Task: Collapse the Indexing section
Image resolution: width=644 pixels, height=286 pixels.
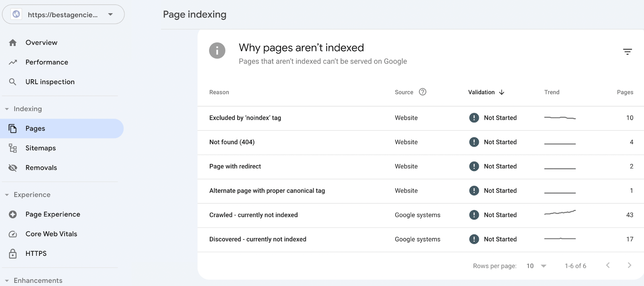Action: (7, 109)
